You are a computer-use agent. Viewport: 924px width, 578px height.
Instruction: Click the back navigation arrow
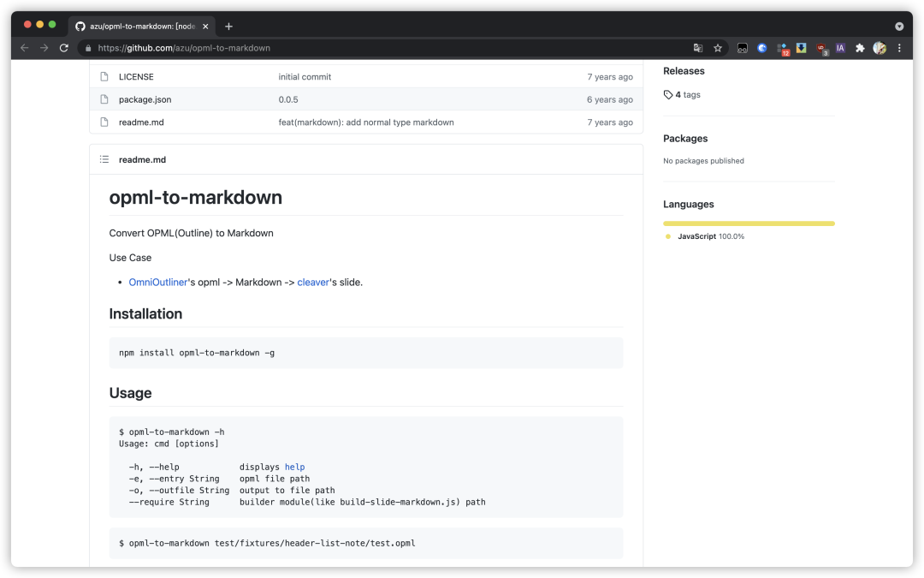click(23, 48)
